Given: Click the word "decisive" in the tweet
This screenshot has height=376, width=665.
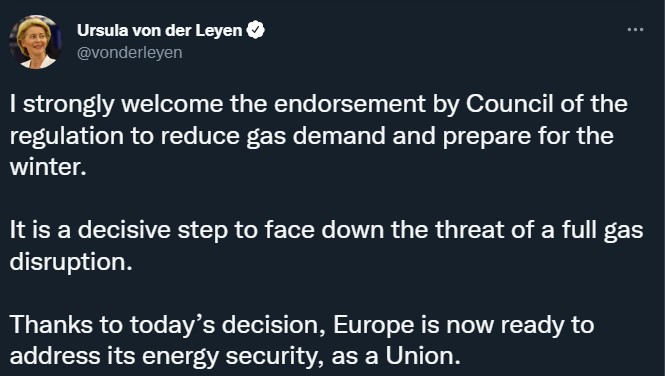Looking at the screenshot, I should tap(124, 230).
